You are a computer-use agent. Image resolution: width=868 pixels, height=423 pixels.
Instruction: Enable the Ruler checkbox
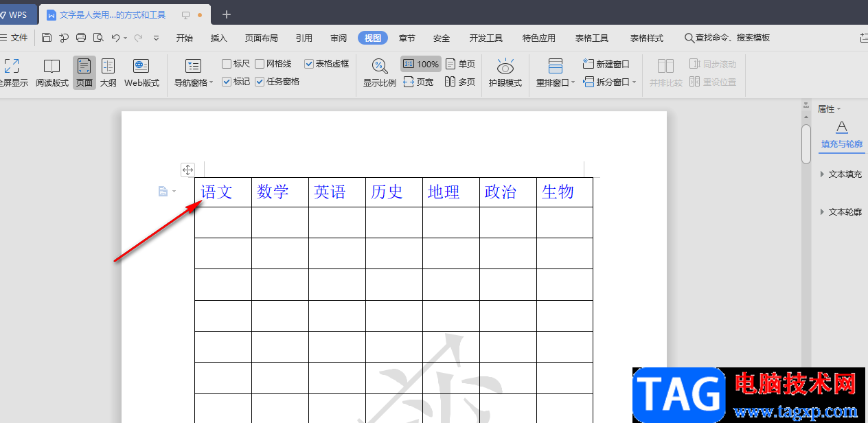[227, 64]
